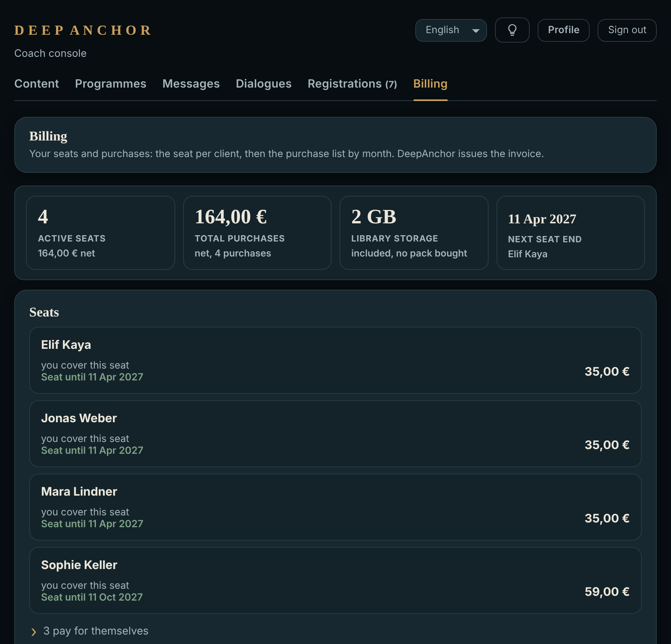Open Jonas Weber's seat row
This screenshot has width=671, height=644.
click(x=335, y=434)
